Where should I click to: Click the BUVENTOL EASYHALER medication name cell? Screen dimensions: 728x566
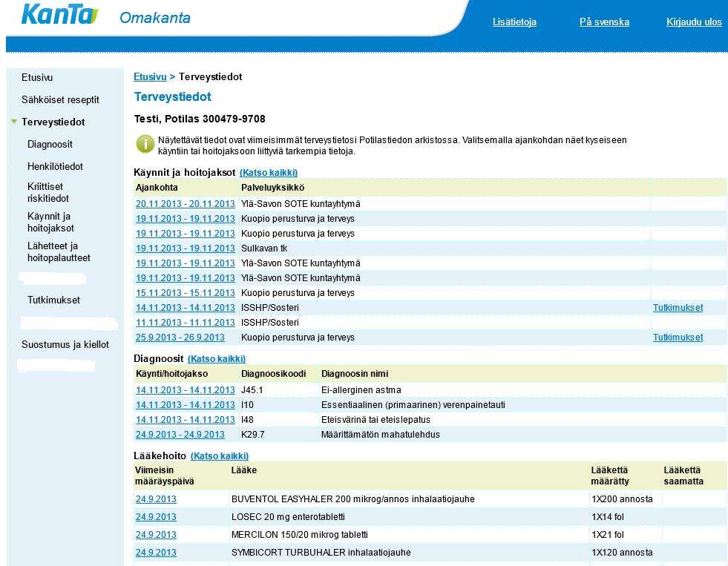pyautogui.click(x=352, y=499)
